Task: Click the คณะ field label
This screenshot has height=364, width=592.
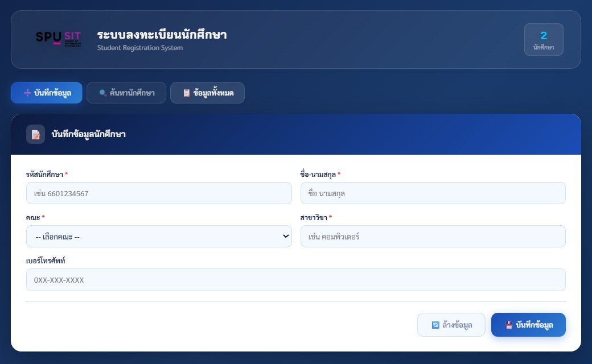Action: click(33, 218)
